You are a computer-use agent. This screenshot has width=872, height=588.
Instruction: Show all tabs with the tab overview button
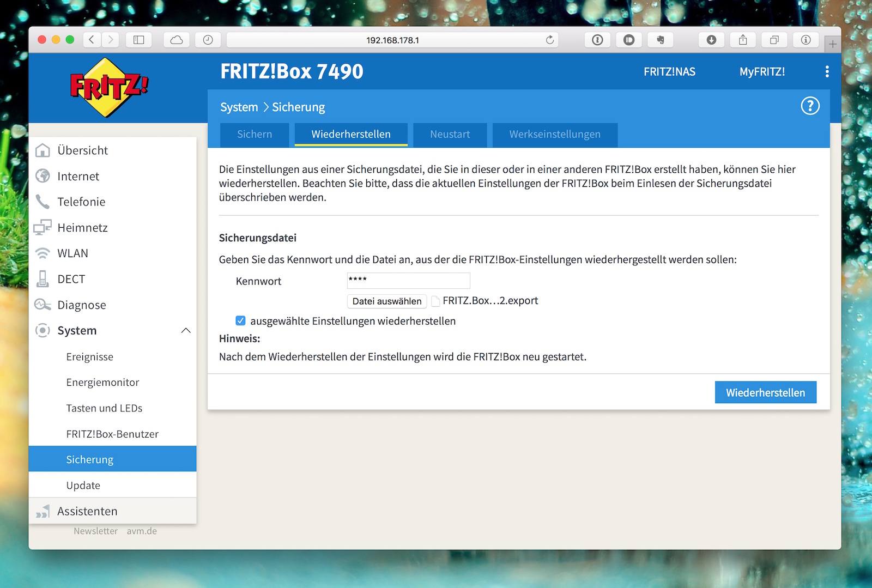pos(774,40)
